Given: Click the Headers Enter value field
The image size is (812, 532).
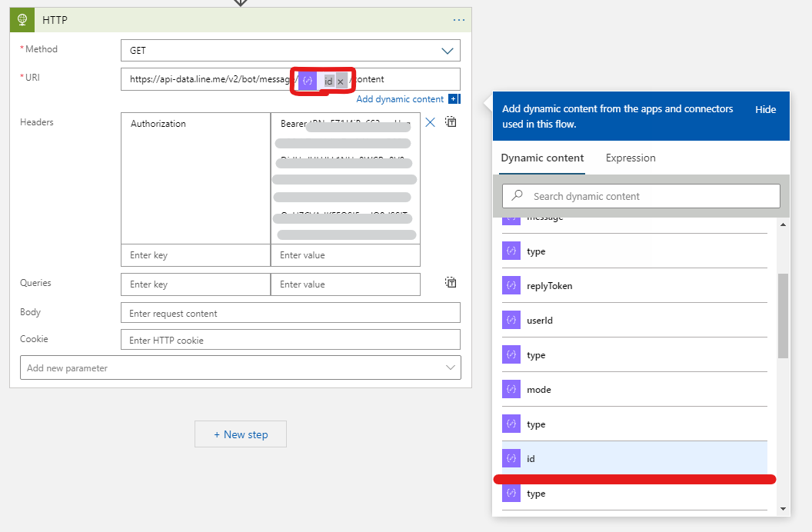Looking at the screenshot, I should 345,255.
